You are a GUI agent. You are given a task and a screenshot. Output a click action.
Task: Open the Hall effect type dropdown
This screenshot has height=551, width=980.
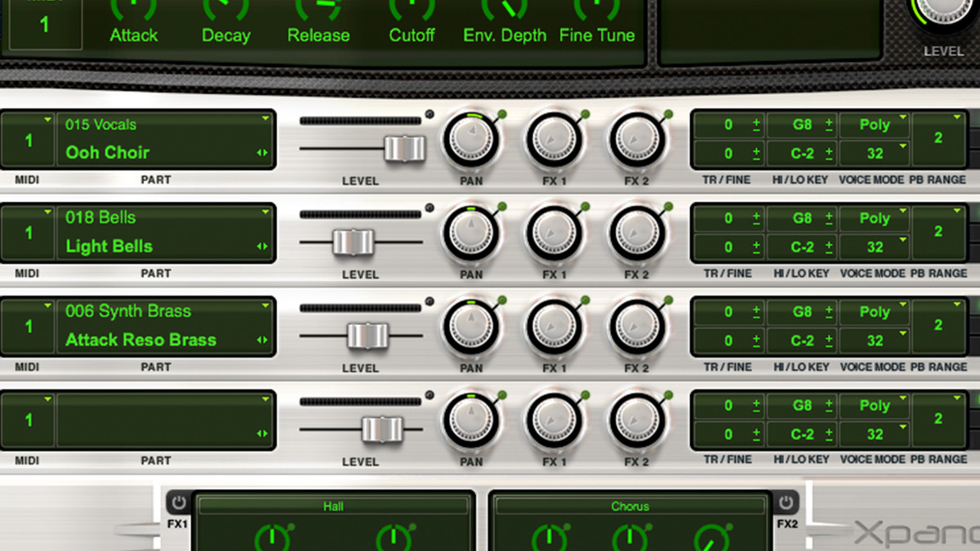click(333, 506)
